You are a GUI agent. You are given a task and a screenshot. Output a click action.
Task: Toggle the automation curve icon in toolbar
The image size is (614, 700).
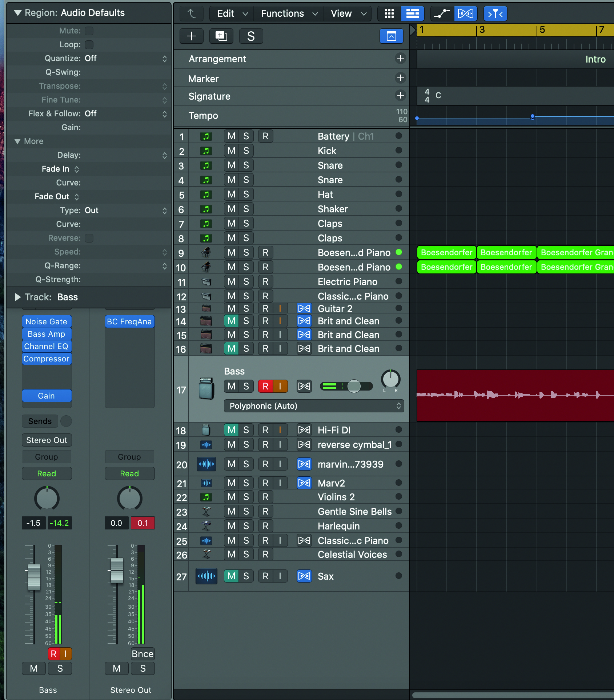tap(442, 13)
